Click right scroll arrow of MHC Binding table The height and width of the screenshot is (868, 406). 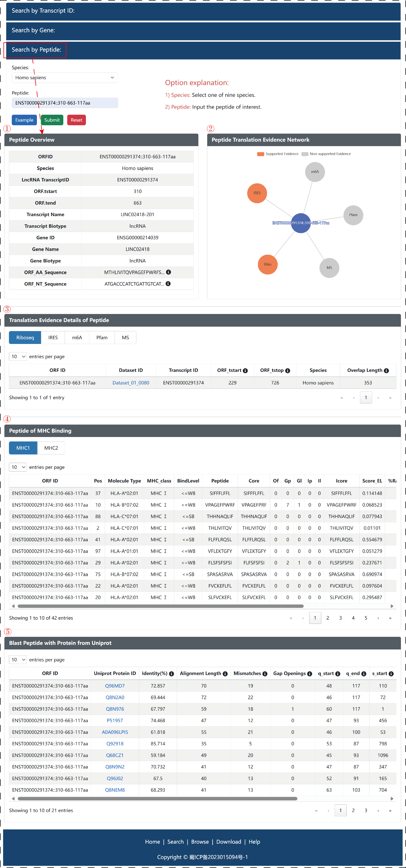click(392, 606)
